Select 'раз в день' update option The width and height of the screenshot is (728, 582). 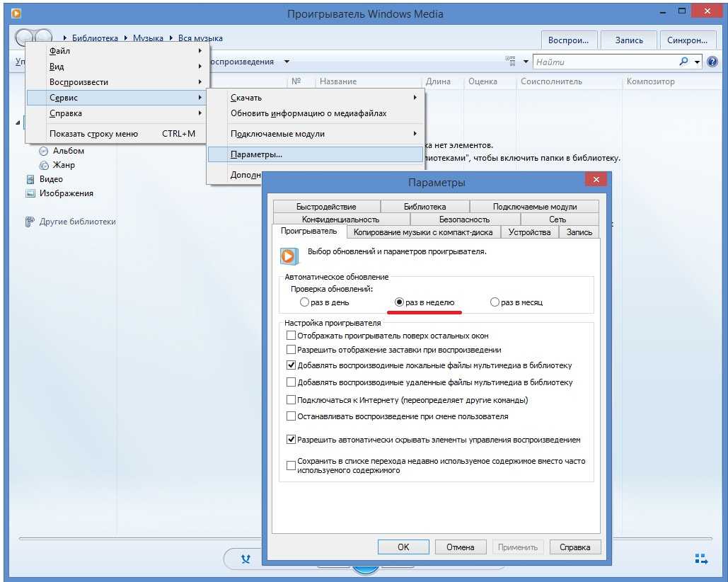pyautogui.click(x=305, y=302)
